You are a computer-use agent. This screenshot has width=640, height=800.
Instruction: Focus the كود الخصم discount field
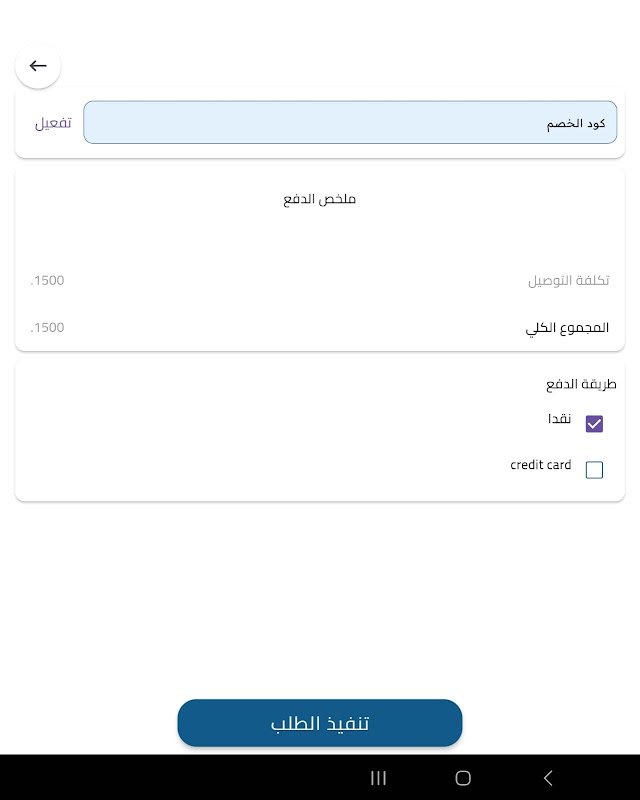350,122
